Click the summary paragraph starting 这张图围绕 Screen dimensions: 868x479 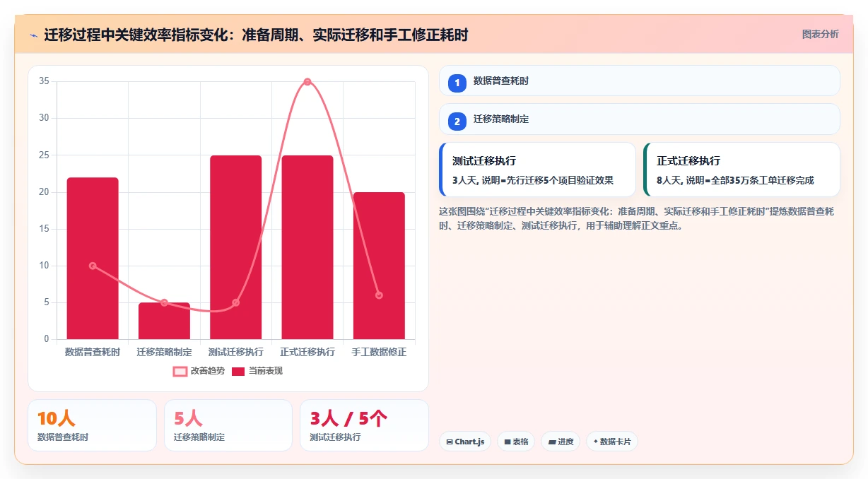(637, 218)
